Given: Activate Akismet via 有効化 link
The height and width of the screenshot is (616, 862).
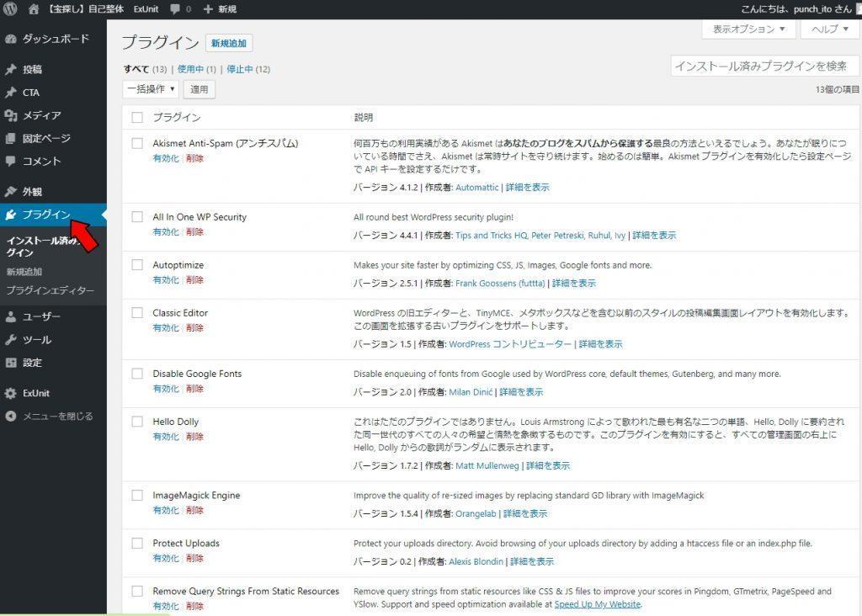Looking at the screenshot, I should point(166,158).
